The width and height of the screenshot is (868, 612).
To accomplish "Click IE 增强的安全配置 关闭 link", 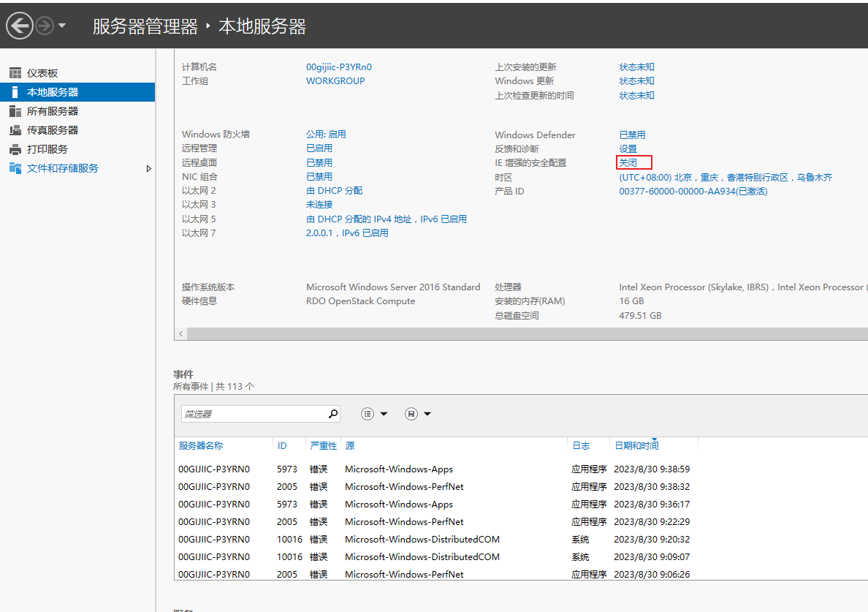I will (628, 163).
